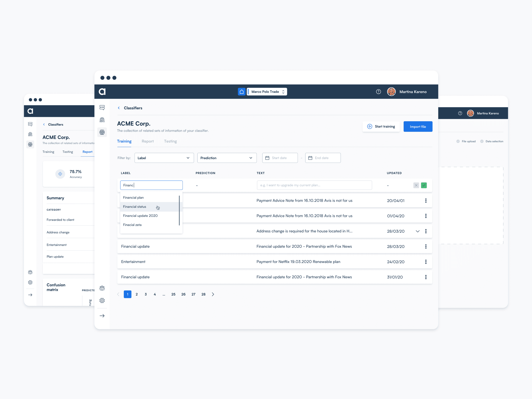The width and height of the screenshot is (532, 399).
Task: Open row menu for Entertainment row
Action: [x=426, y=262]
